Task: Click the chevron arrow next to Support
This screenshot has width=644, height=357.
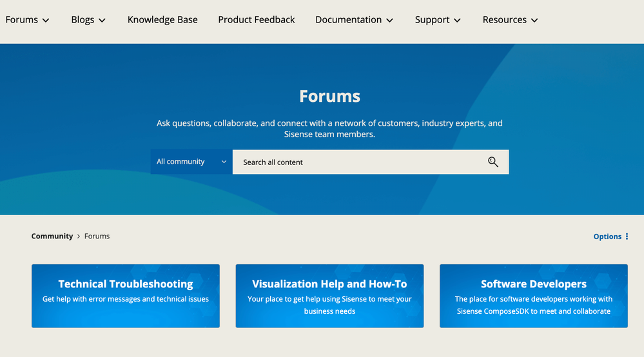Action: click(458, 21)
